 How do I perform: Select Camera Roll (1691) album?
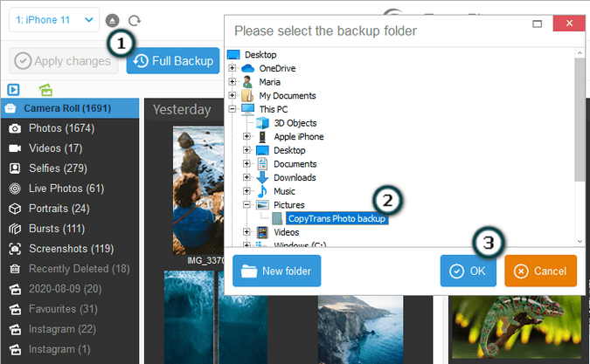click(x=70, y=108)
